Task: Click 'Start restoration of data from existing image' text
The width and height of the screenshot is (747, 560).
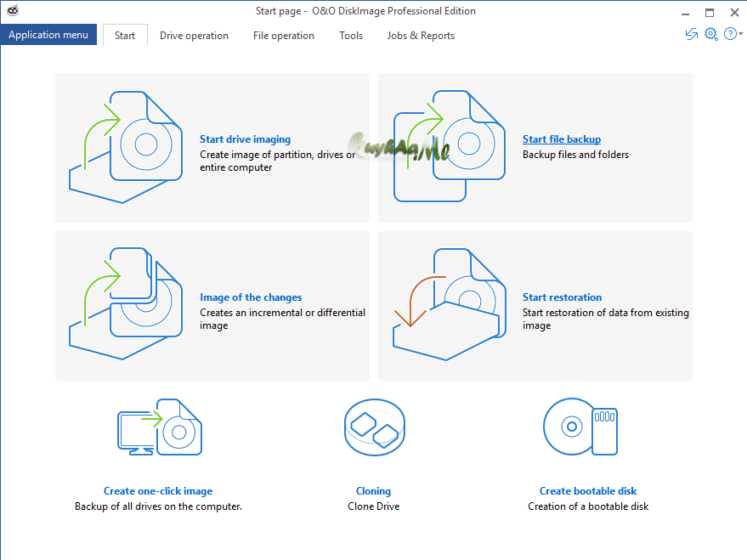Action: (606, 319)
